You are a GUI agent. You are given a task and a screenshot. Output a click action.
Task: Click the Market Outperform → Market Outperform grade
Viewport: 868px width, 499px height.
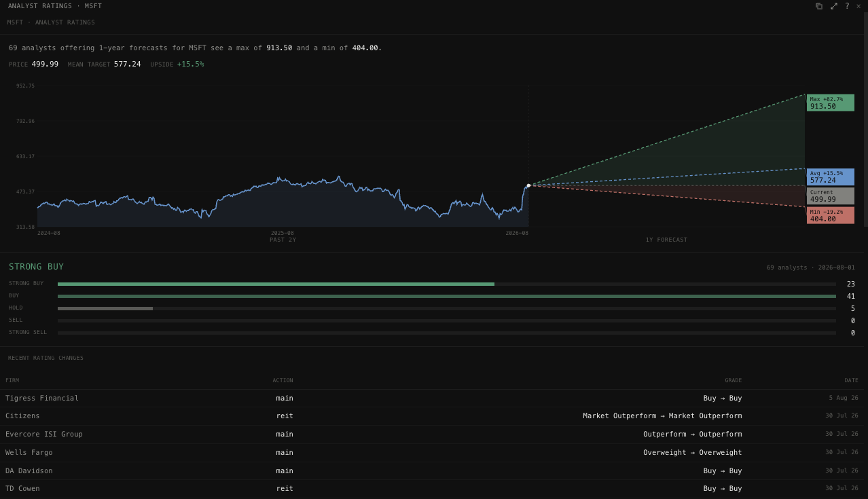[662, 415]
